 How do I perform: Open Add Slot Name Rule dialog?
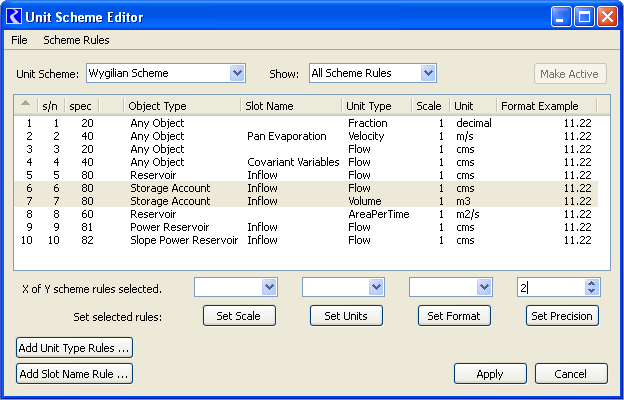[x=74, y=374]
